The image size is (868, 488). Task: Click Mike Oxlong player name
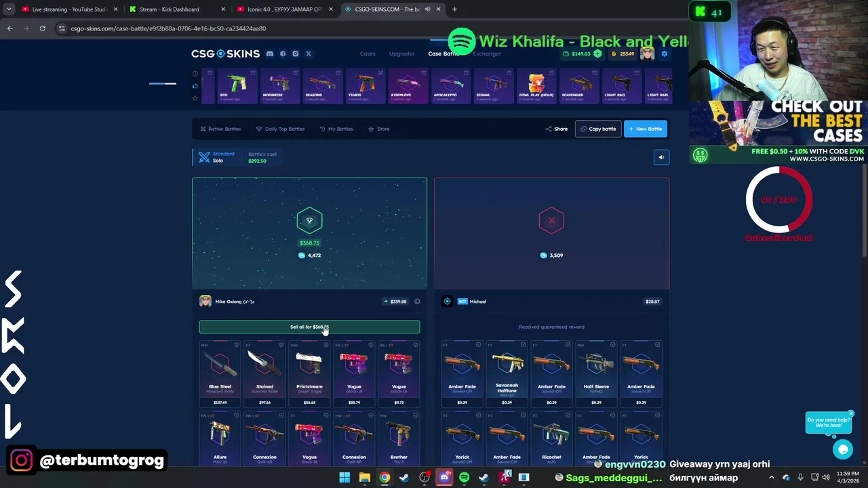[235, 302]
